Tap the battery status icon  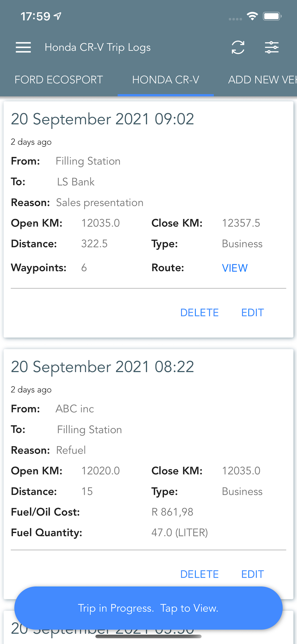click(x=272, y=16)
